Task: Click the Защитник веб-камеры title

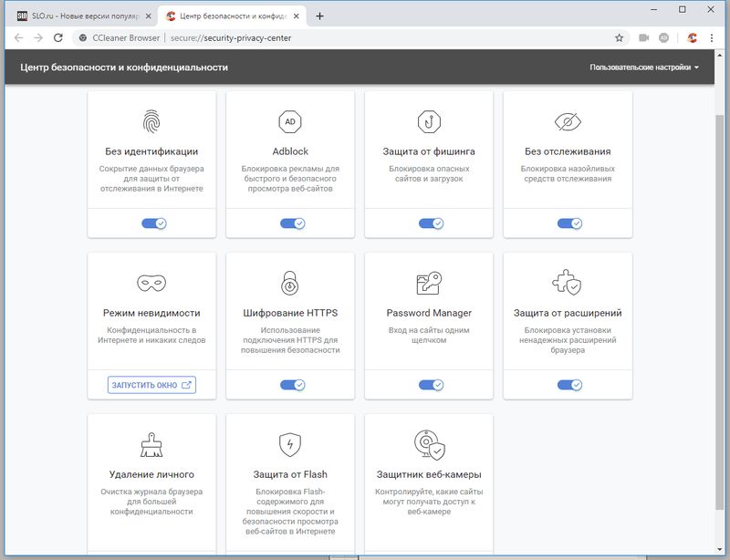Action: pos(429,474)
